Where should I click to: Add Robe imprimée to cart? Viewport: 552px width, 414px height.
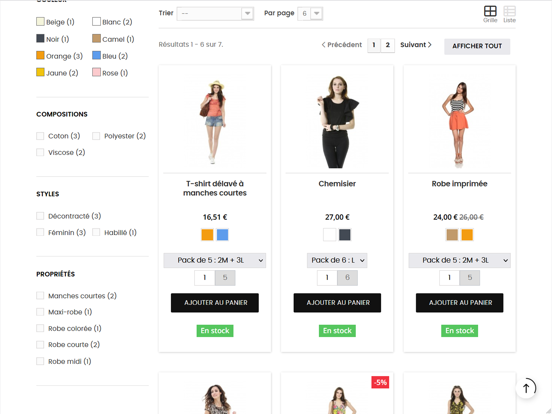tap(459, 303)
